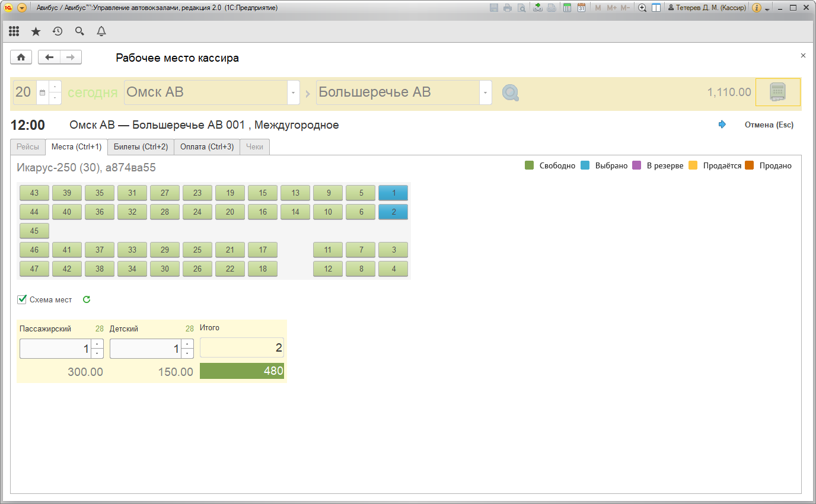Click the green 480 total bar
Screen dimensions: 816x504
pos(242,371)
